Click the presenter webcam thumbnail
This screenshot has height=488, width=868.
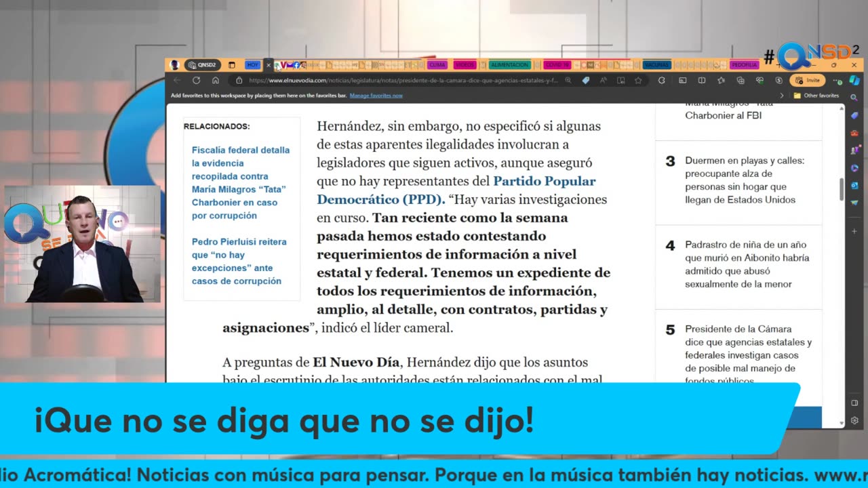(82, 244)
